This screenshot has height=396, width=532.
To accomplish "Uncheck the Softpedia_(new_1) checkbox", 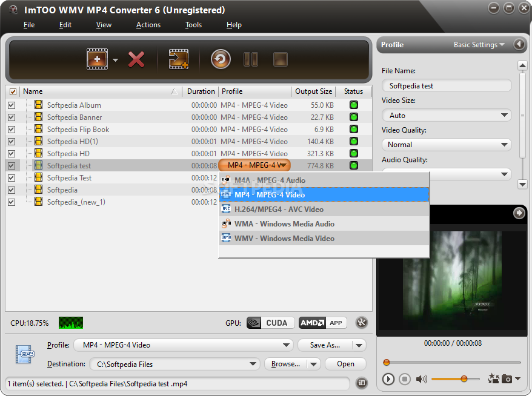I will 12,202.
